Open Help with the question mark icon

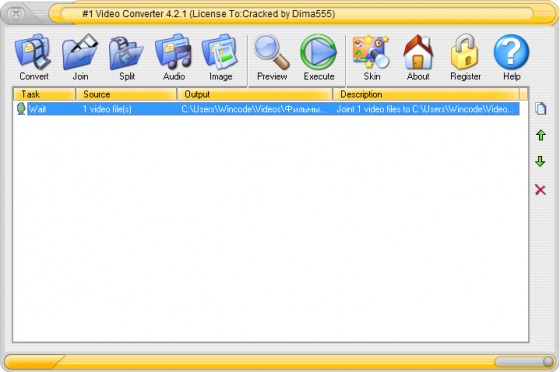pos(511,57)
